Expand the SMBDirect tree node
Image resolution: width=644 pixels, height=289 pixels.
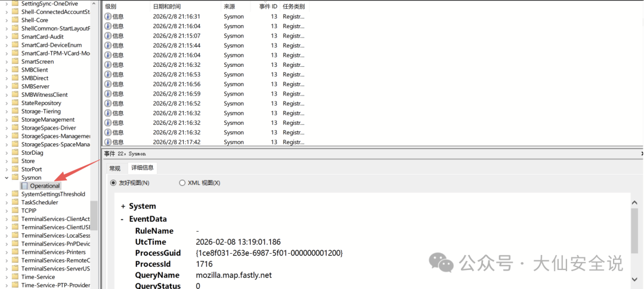point(6,78)
